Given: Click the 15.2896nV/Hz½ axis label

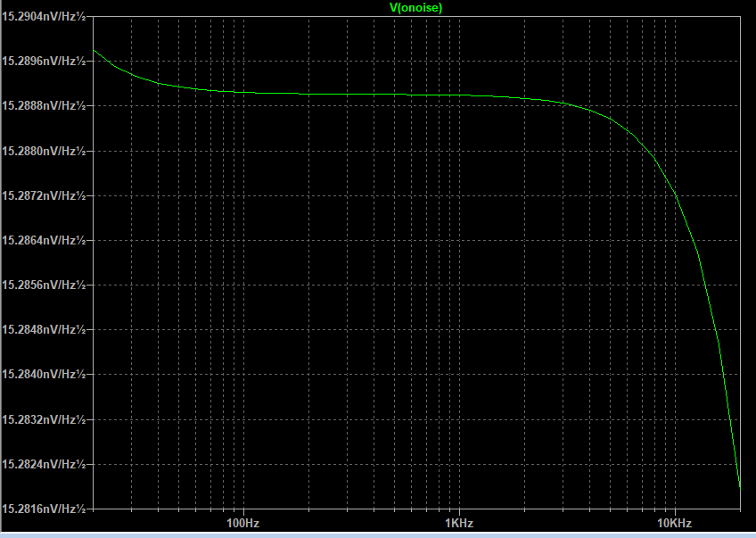Looking at the screenshot, I should tap(44, 62).
